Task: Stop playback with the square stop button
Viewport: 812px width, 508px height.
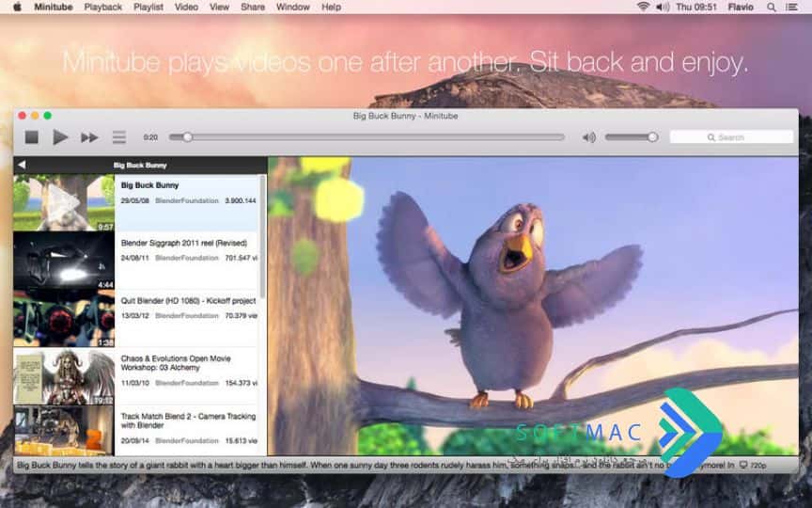Action: [x=32, y=137]
